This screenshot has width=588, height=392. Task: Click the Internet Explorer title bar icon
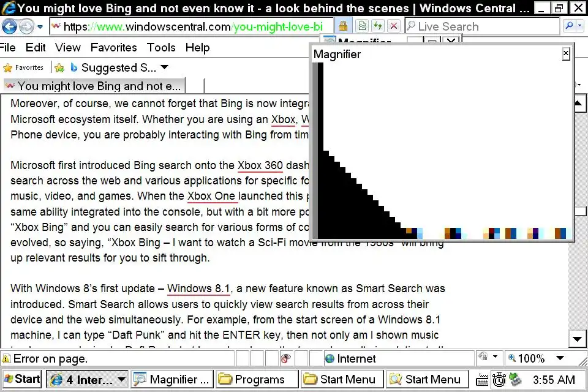9,8
